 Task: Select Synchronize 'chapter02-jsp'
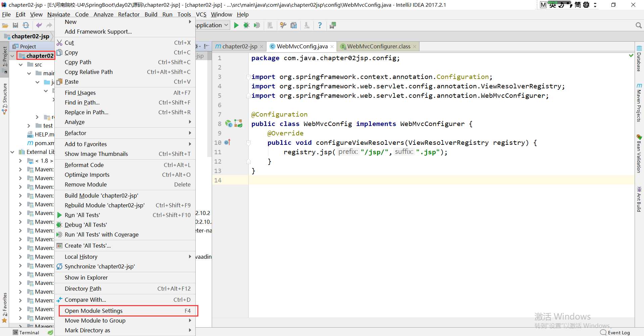pos(125,266)
